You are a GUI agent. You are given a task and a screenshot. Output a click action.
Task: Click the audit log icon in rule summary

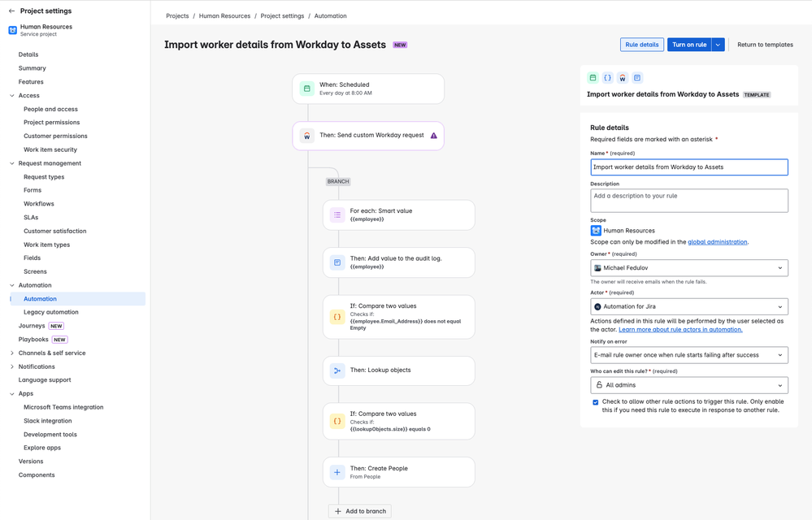point(637,78)
